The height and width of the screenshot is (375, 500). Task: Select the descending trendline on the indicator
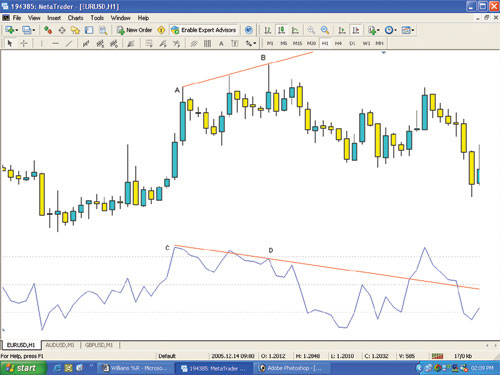327,267
